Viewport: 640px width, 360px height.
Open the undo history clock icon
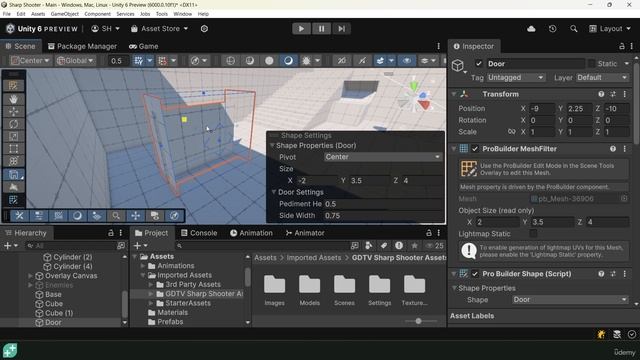pyautogui.click(x=552, y=29)
